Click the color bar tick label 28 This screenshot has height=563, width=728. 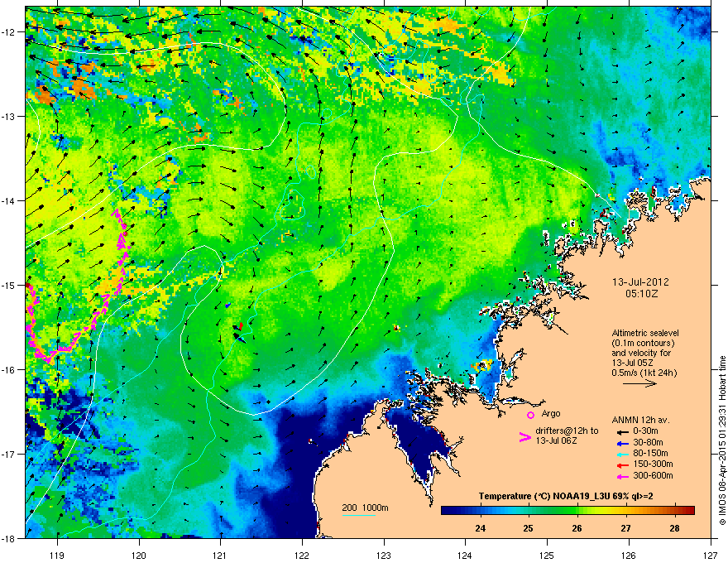(674, 528)
